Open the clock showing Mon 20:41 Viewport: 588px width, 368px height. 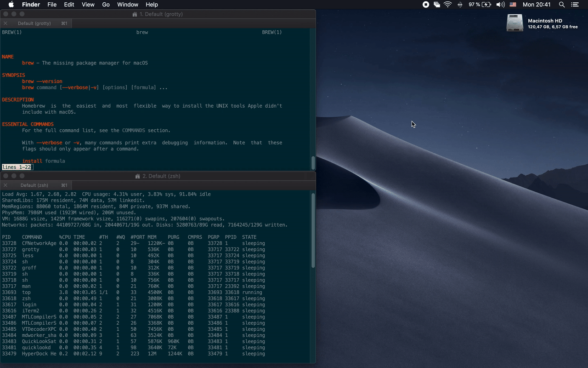pos(537,5)
